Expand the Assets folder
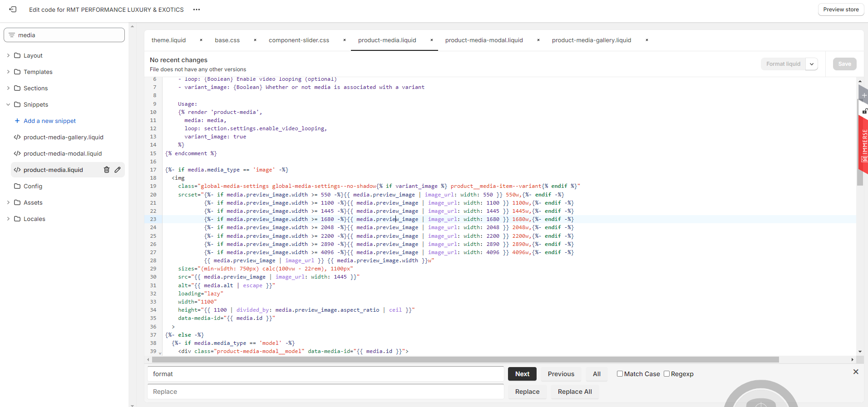868x407 pixels. click(x=8, y=202)
